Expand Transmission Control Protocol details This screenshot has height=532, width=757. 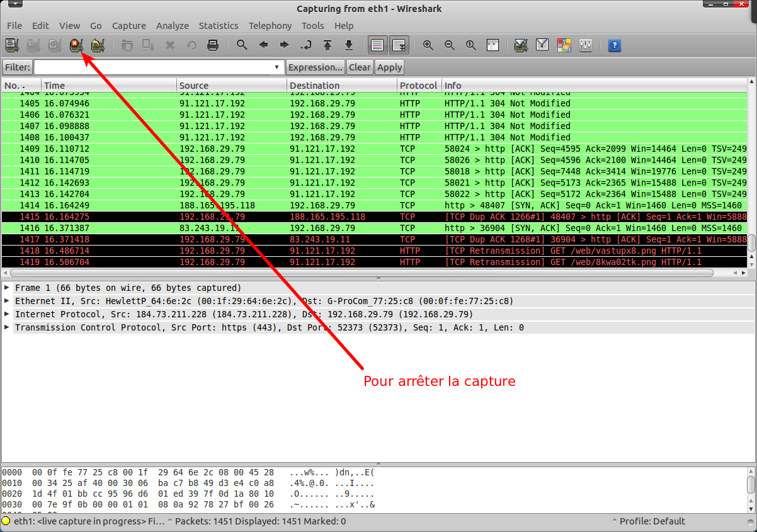(7, 327)
